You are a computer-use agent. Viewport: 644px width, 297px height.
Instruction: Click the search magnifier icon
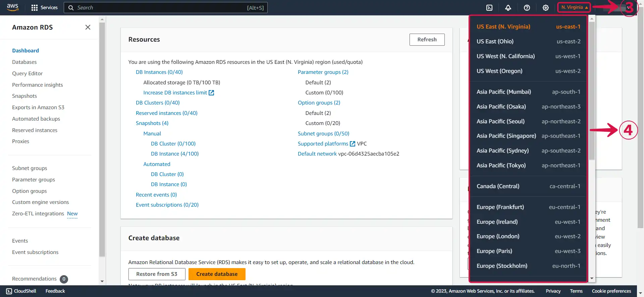pos(71,8)
